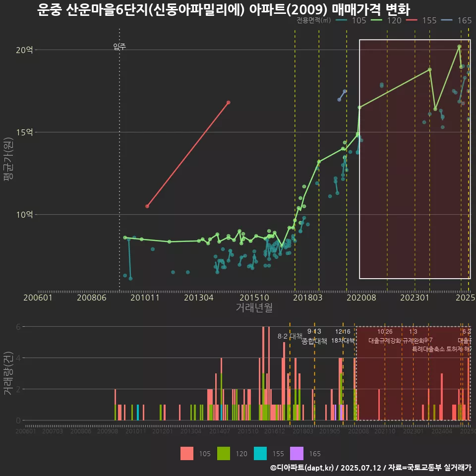This screenshot has width=476, height=476.
Task: Click the '규제완화' annotation
Action: coord(414,341)
